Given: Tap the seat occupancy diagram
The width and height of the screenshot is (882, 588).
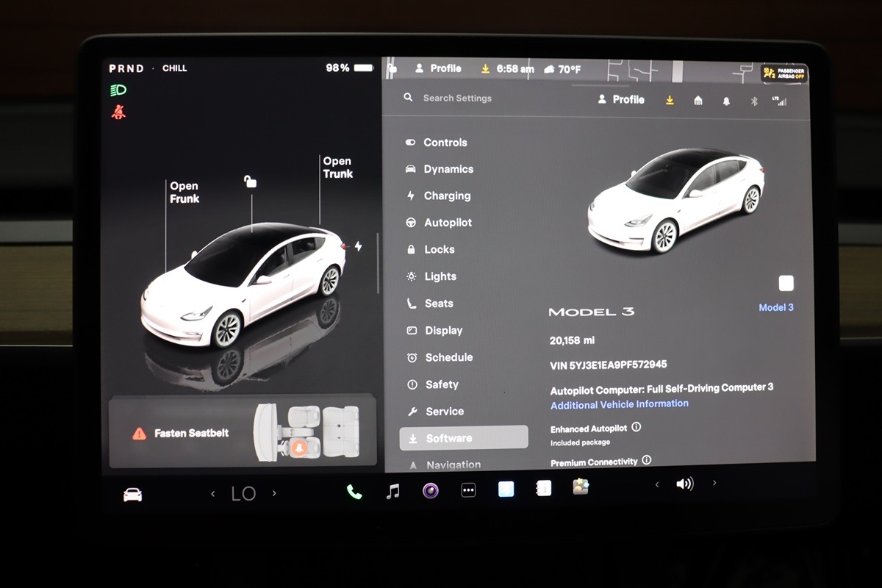Looking at the screenshot, I should pos(306,431).
